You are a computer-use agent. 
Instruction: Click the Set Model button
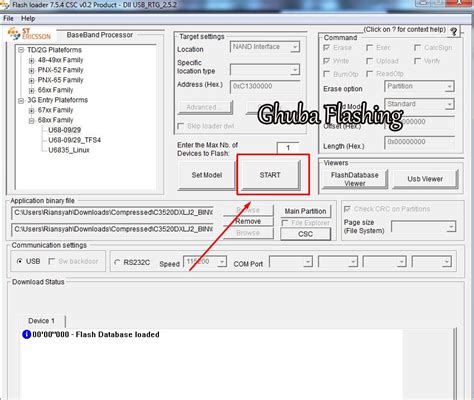(x=207, y=175)
